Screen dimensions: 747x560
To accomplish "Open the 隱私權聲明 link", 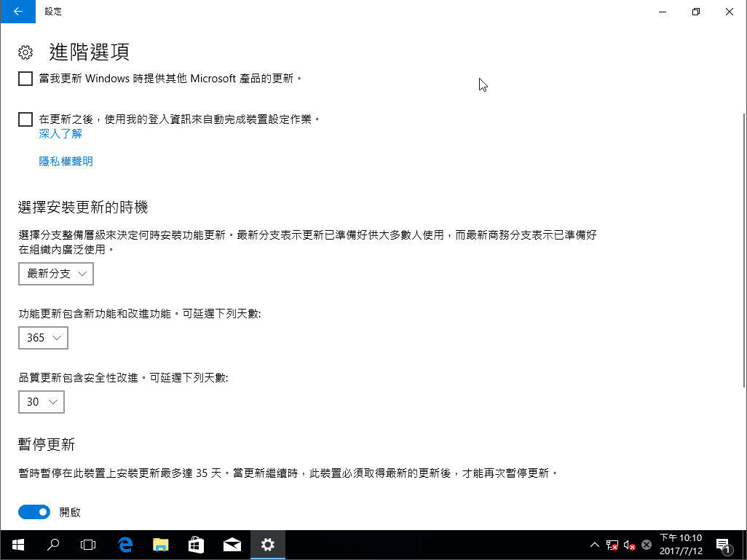I will [x=66, y=162].
